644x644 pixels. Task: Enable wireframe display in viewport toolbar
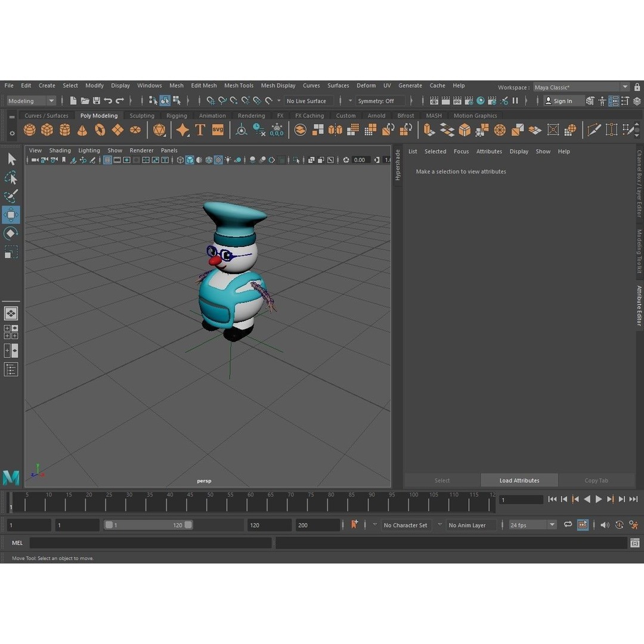pyautogui.click(x=179, y=160)
